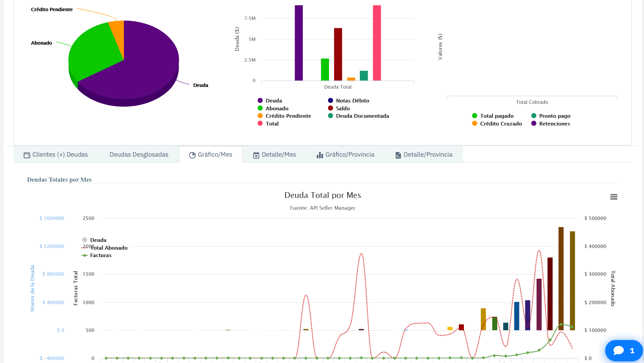
Task: Open the Detalle/Mes tab label
Action: point(278,155)
